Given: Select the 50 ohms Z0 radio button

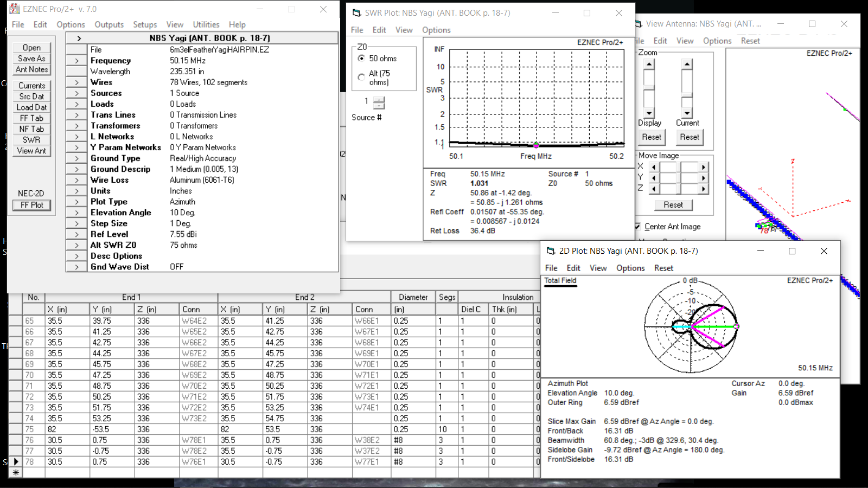Looking at the screenshot, I should tap(361, 58).
